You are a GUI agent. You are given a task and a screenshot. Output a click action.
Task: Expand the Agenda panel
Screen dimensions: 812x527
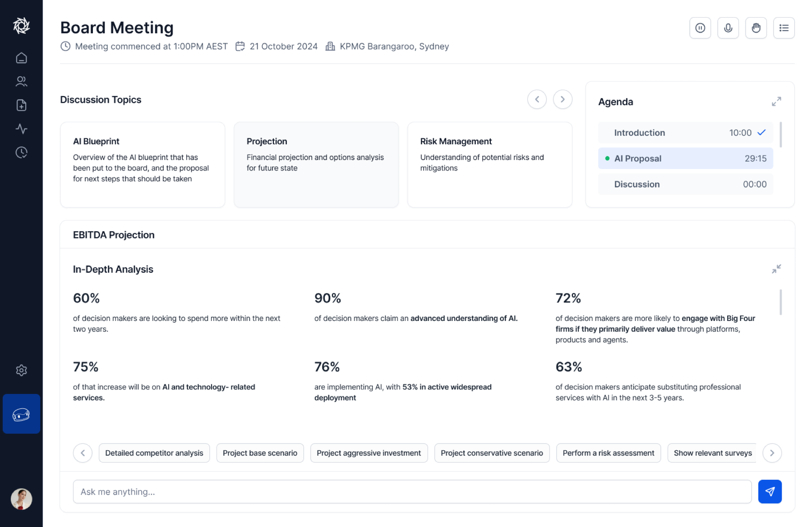[776, 101]
